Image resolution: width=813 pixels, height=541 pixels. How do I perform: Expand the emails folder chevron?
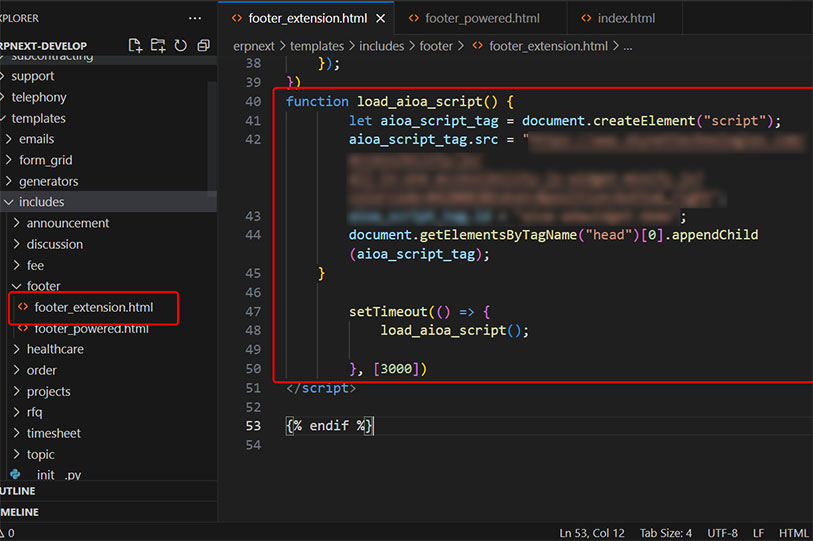click(8, 139)
